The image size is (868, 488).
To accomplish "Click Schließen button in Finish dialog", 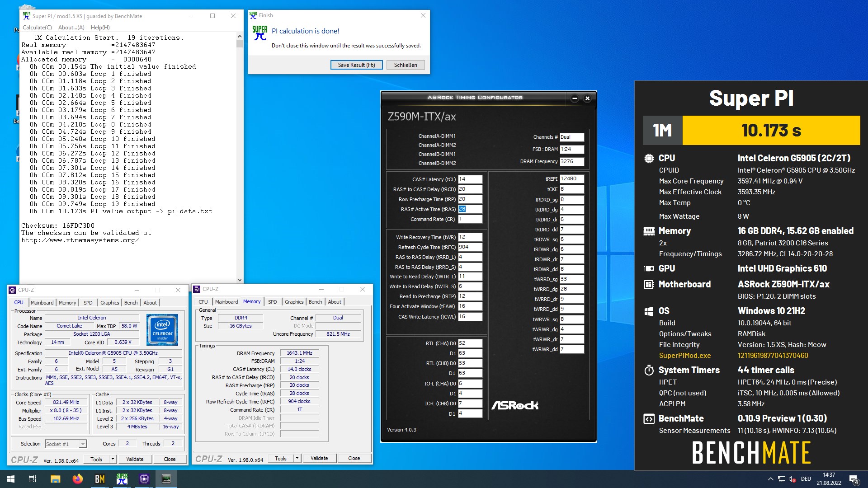I will [x=406, y=65].
